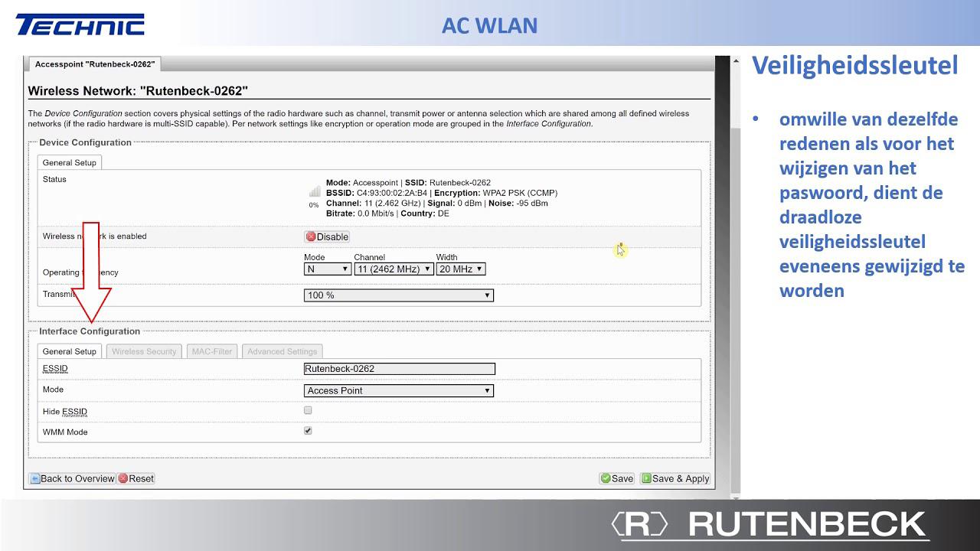Click the Back to Overview button
This screenshot has height=551, width=980.
(72, 478)
